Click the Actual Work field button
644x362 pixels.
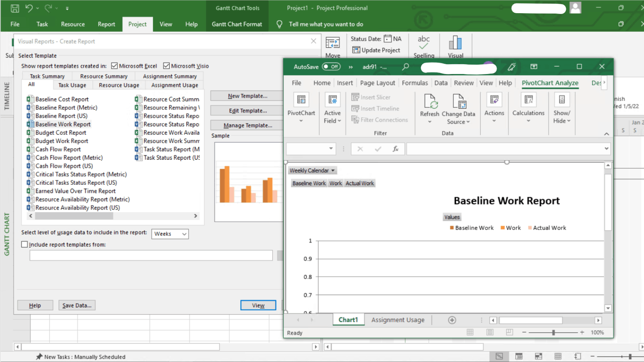pyautogui.click(x=359, y=183)
